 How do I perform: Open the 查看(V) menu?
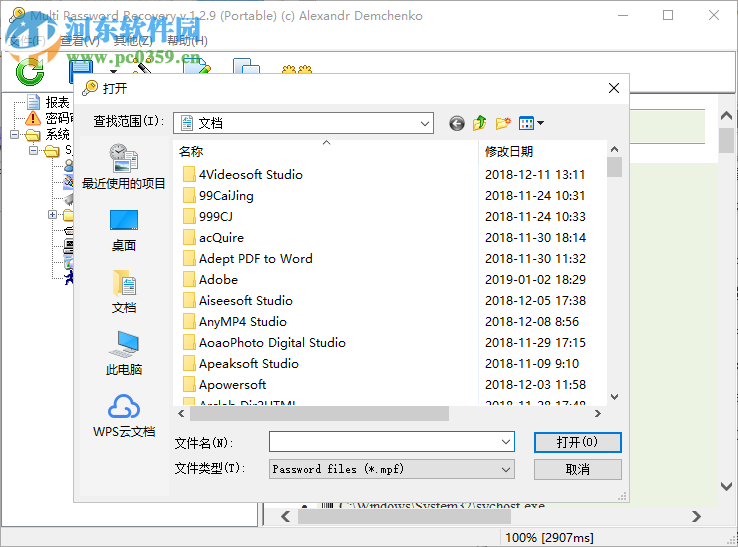[x=80, y=41]
